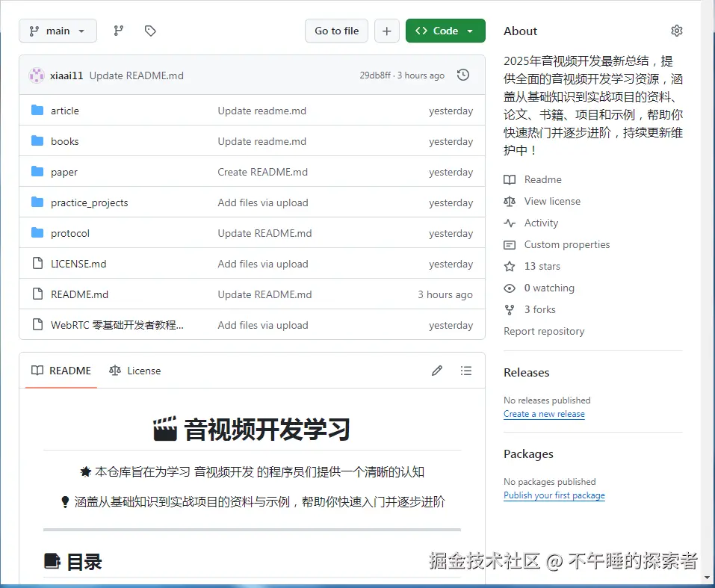Click the Go to file button
This screenshot has height=588, width=715.
pyautogui.click(x=336, y=31)
